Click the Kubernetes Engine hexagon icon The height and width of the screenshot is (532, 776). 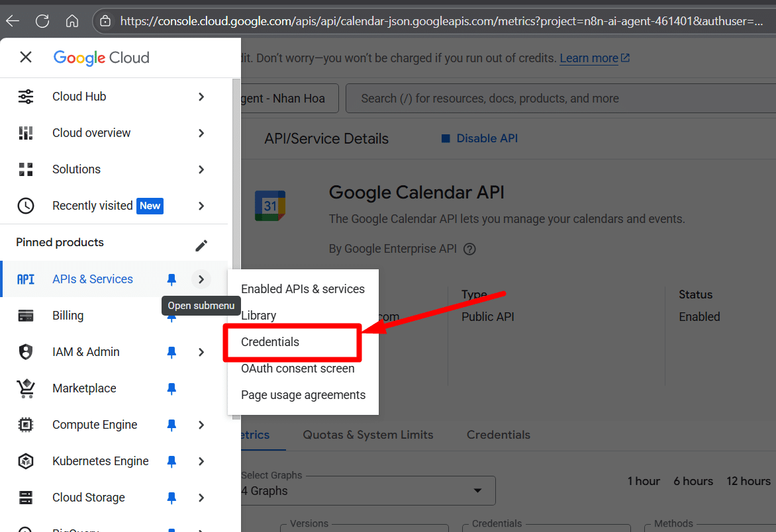[26, 461]
